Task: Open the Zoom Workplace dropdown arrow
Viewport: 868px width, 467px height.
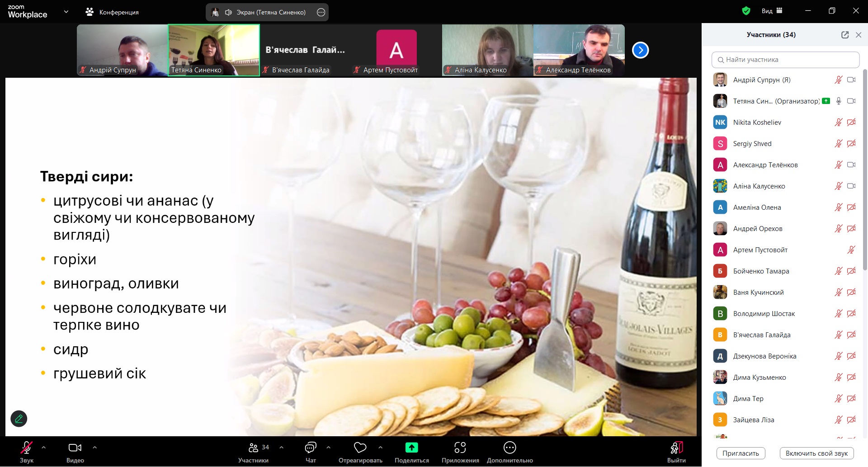Action: 66,12
